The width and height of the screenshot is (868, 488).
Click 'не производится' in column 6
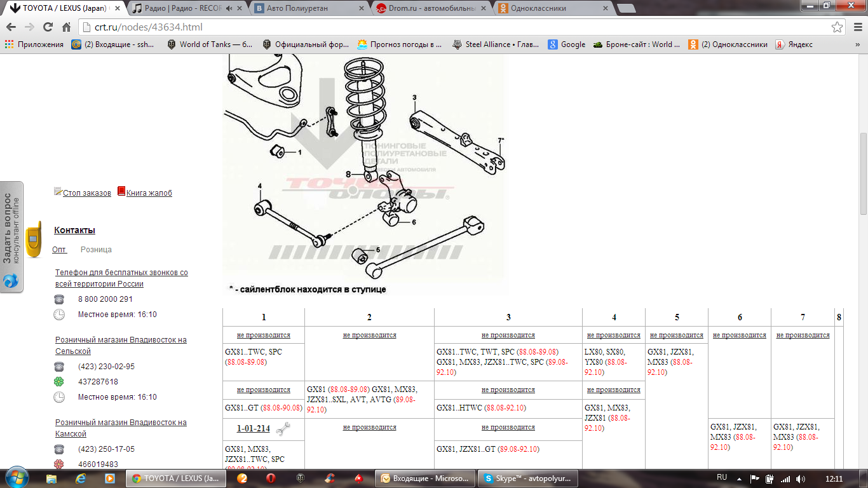pyautogui.click(x=740, y=335)
